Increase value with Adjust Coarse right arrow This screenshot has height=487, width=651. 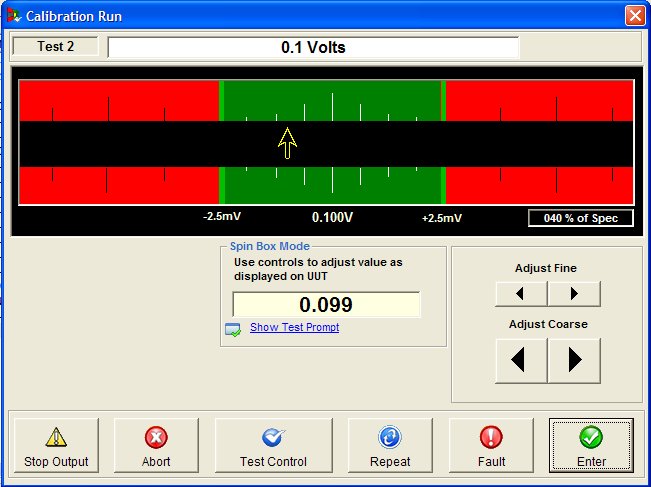click(574, 360)
